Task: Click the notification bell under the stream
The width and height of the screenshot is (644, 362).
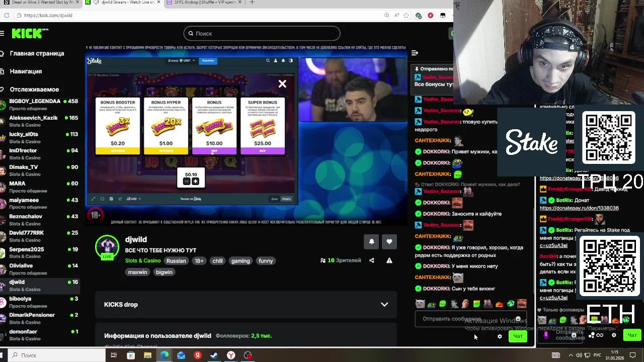Action: [x=371, y=241]
